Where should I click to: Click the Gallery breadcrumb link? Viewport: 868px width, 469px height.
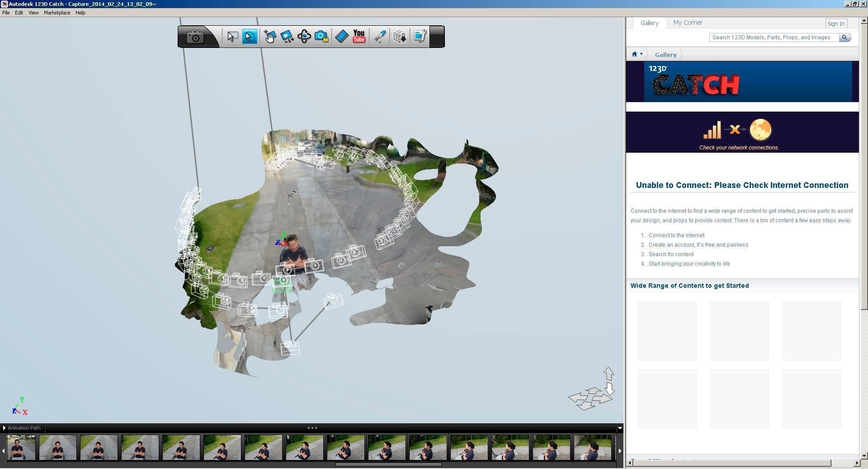[x=665, y=55]
